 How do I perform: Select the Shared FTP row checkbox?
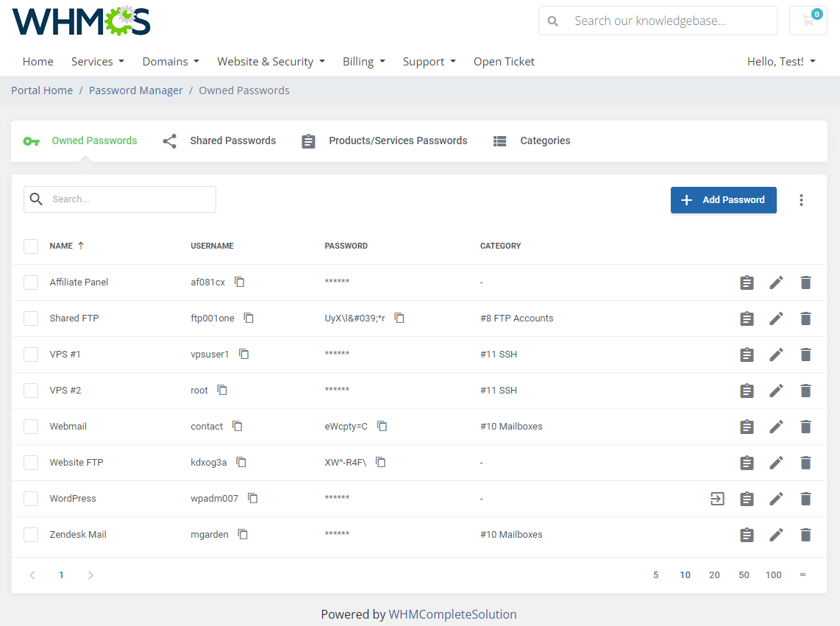(x=31, y=319)
